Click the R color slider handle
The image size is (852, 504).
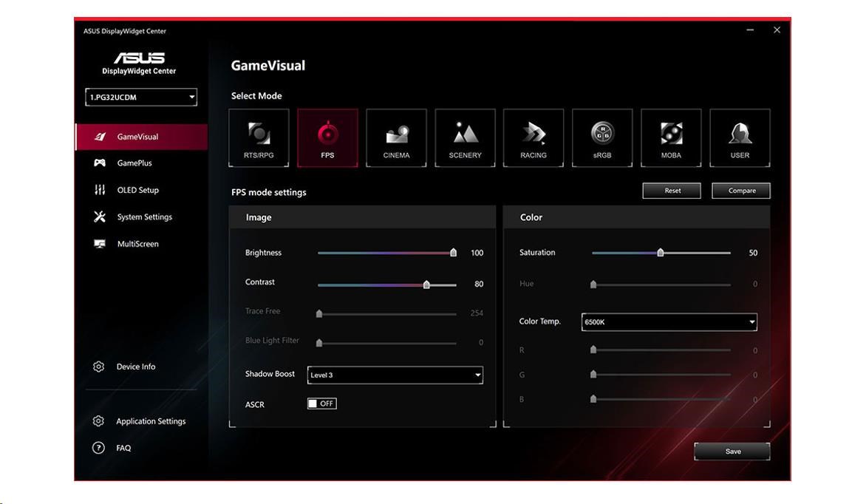coord(593,350)
